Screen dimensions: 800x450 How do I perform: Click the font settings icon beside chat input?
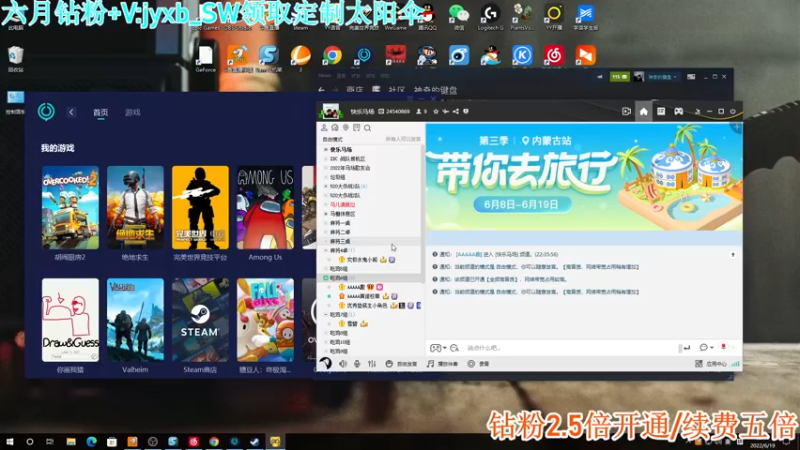pyautogui.click(x=454, y=348)
